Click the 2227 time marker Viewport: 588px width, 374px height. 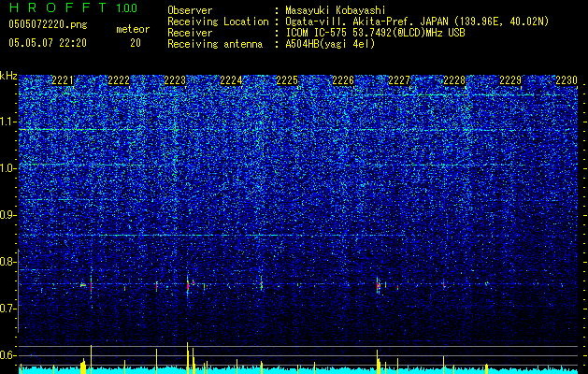point(399,80)
